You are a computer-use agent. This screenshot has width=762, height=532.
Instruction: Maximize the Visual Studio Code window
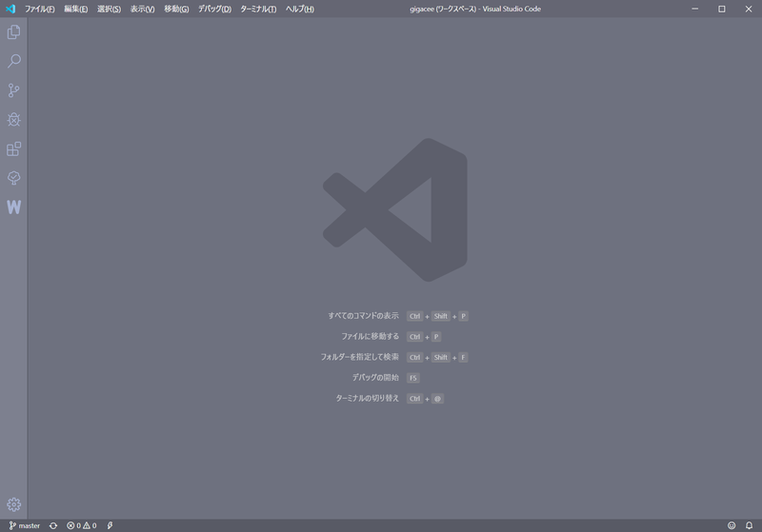pyautogui.click(x=722, y=9)
